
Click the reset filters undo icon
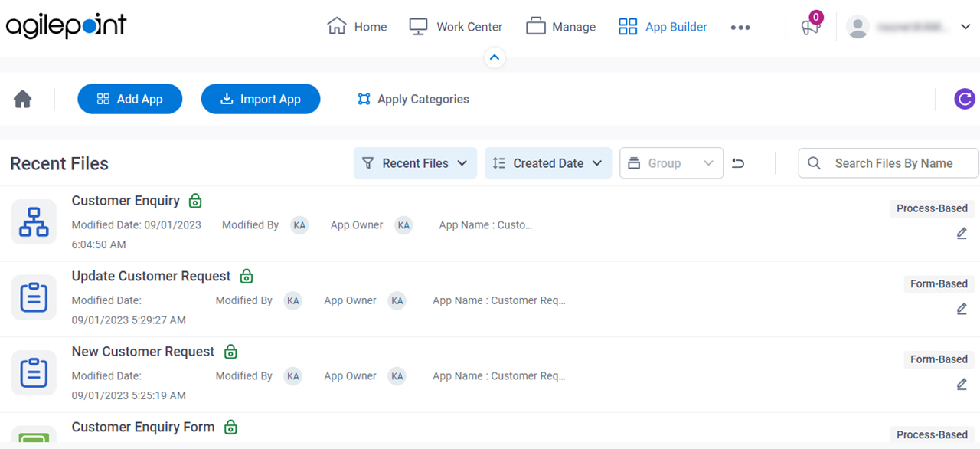(738, 163)
